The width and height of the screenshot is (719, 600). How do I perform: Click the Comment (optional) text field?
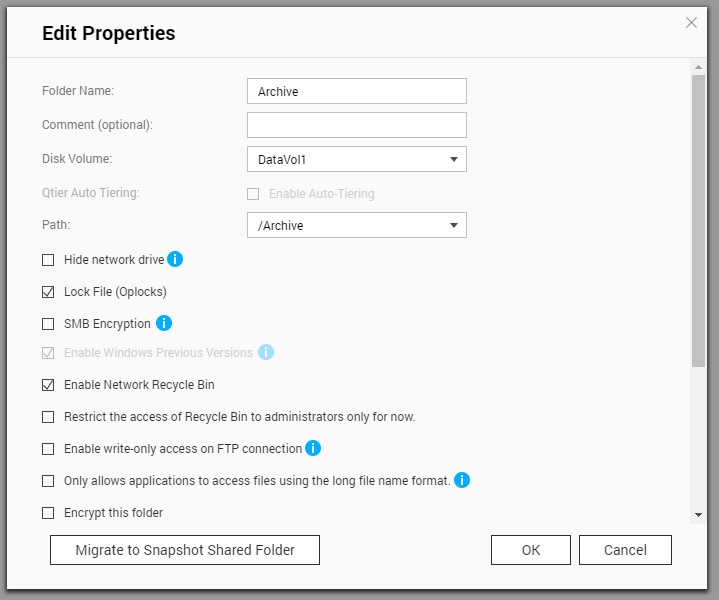tap(356, 125)
